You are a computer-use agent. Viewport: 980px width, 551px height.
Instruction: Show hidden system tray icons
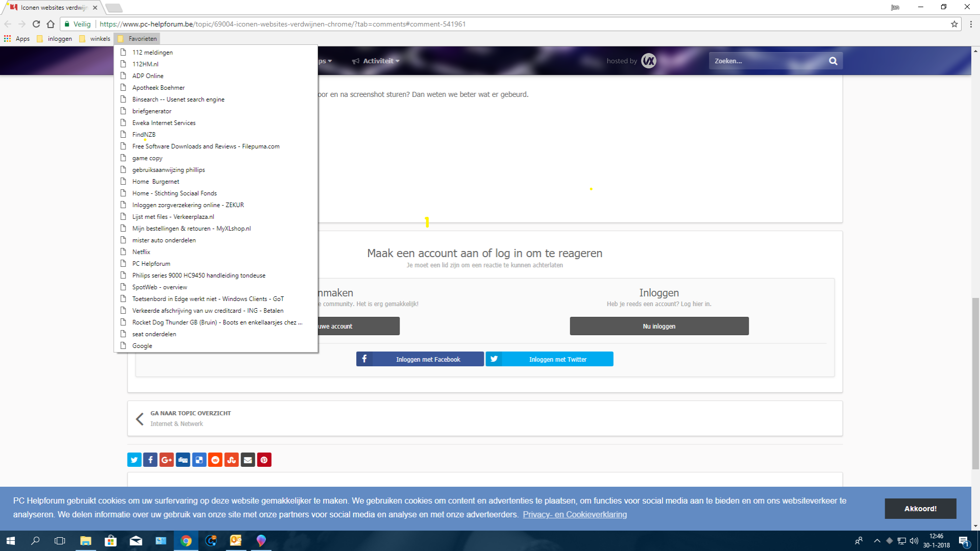(x=877, y=541)
